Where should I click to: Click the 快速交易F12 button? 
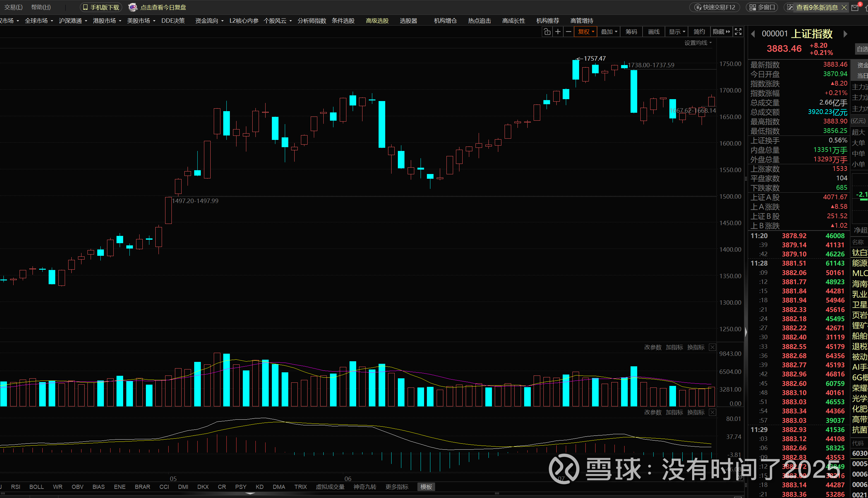[x=715, y=7]
